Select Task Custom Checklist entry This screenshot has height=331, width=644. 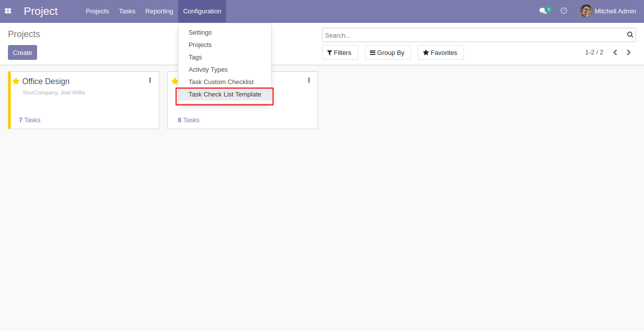tap(225, 82)
